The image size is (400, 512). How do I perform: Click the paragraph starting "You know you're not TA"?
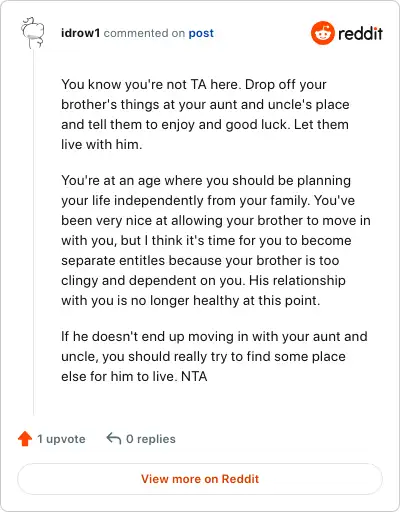[x=205, y=114]
